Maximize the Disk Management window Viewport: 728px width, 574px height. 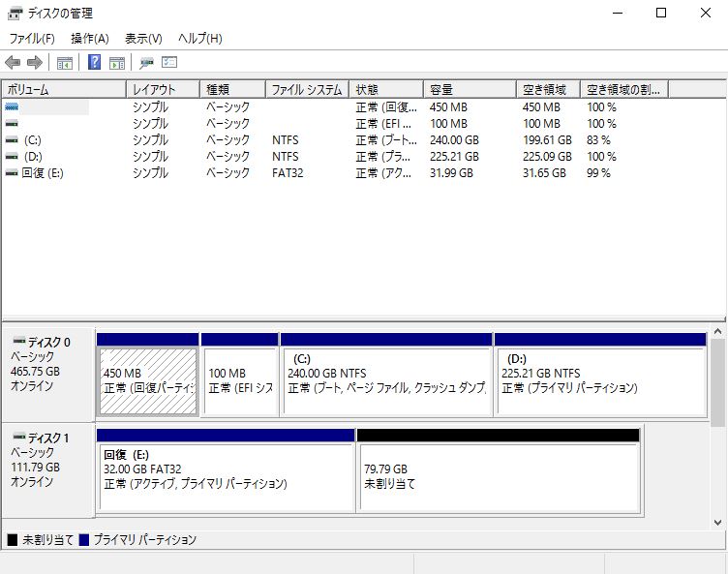pyautogui.click(x=661, y=13)
